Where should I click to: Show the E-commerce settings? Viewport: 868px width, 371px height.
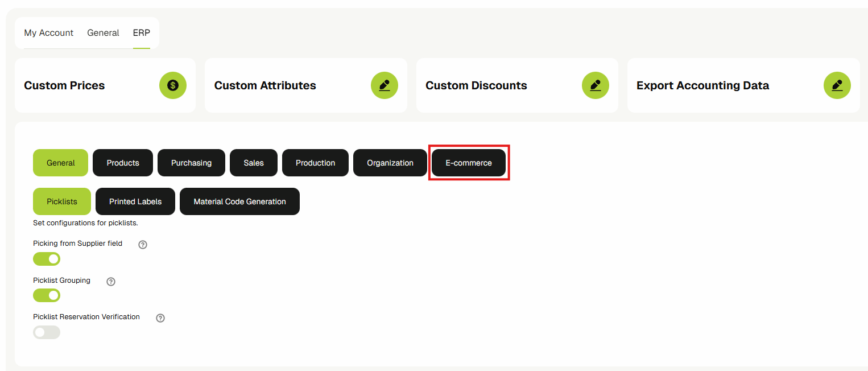pyautogui.click(x=469, y=163)
